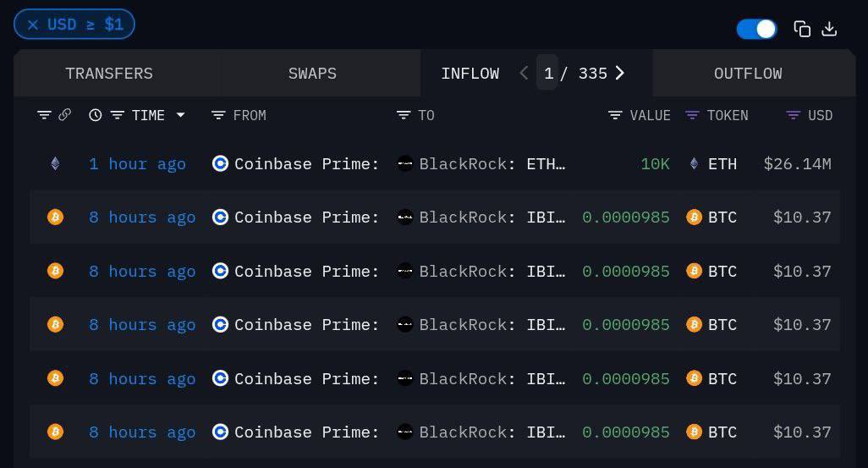Click the $26.14M USD amount

click(x=797, y=164)
